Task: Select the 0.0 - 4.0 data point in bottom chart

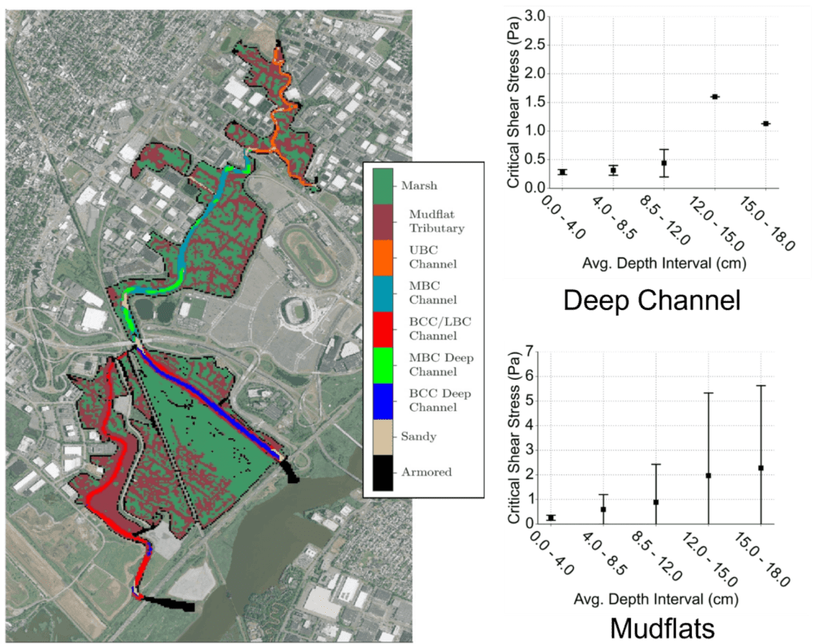Action: 551,517
